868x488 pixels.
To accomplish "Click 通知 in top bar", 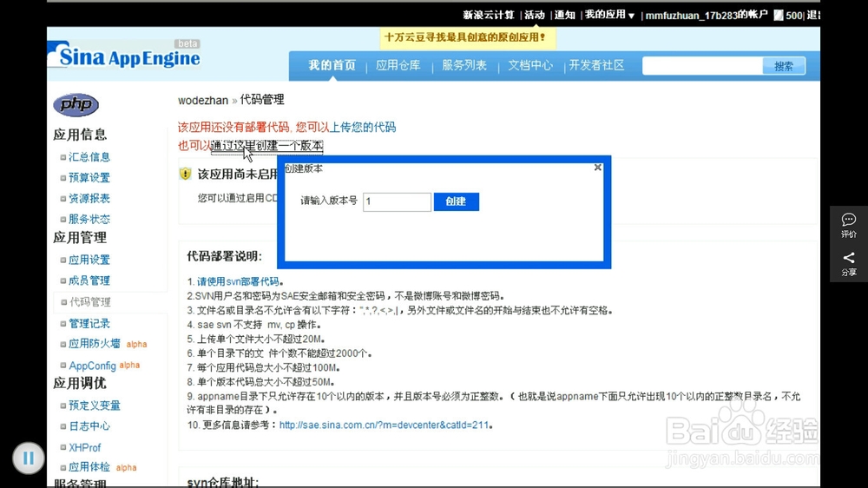I will click(565, 15).
